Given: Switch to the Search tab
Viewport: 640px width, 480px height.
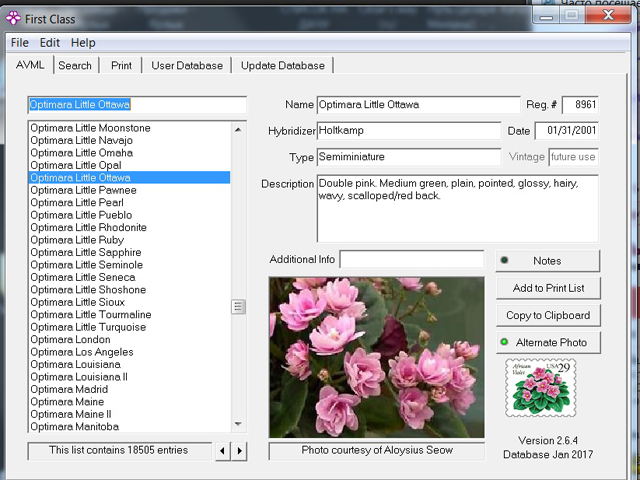Looking at the screenshot, I should tap(75, 66).
